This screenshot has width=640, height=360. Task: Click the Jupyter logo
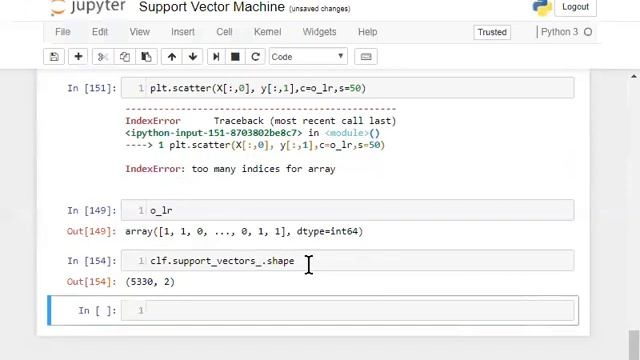click(88, 7)
